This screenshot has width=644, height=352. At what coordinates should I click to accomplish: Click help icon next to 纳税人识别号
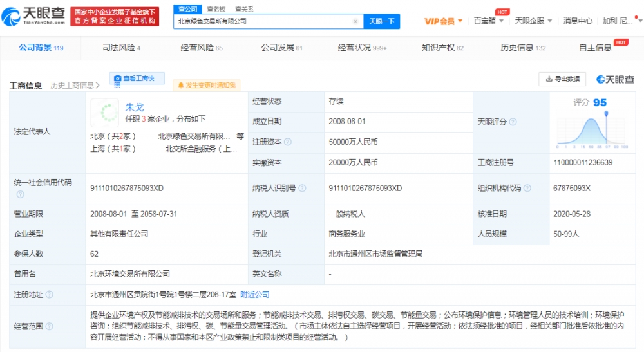point(302,189)
